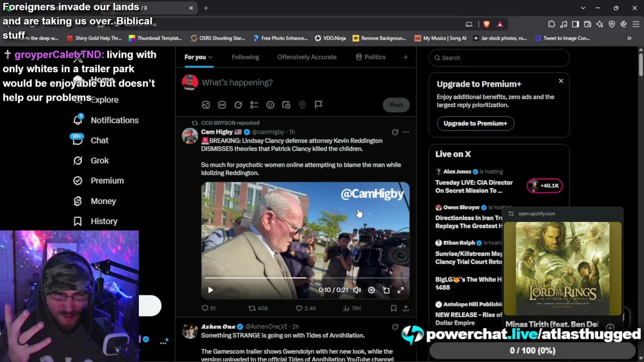This screenshot has height=362, width=644.
Task: Mute the video volume
Action: pyautogui.click(x=357, y=290)
